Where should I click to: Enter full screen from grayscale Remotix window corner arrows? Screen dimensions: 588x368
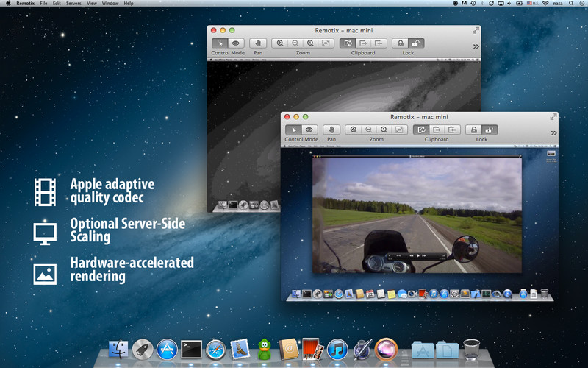coord(476,30)
